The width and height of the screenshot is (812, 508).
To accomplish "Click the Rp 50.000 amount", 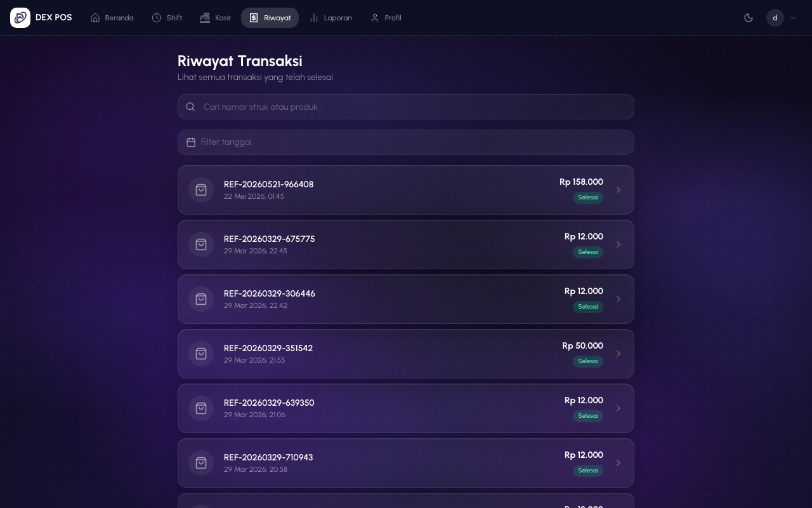I will coord(582,346).
